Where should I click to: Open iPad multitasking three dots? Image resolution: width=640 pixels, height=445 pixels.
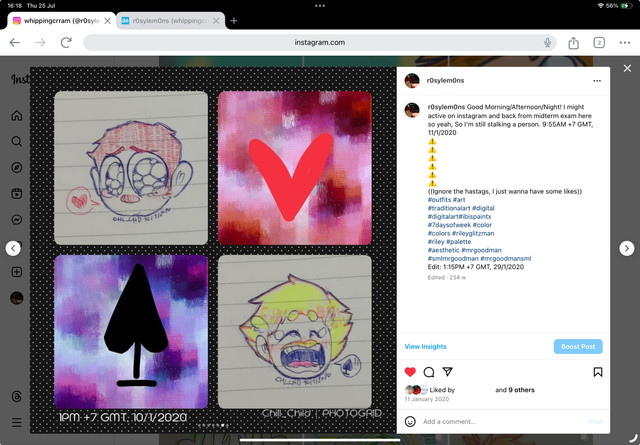click(320, 6)
